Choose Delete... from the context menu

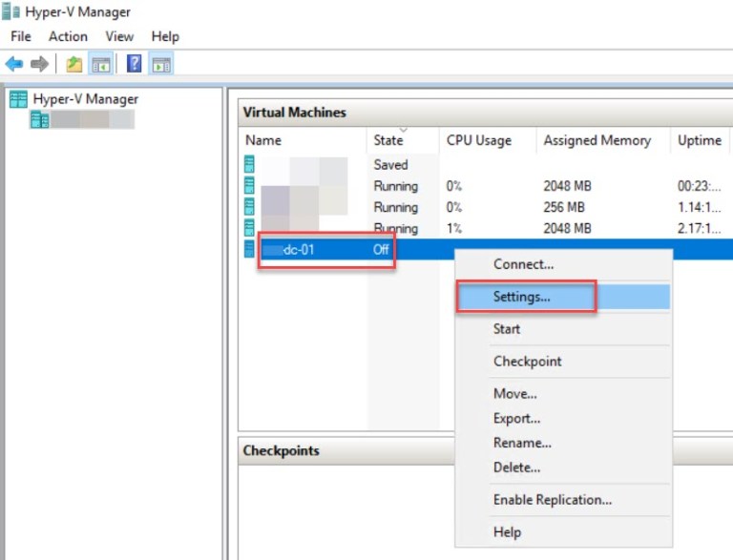563,467
